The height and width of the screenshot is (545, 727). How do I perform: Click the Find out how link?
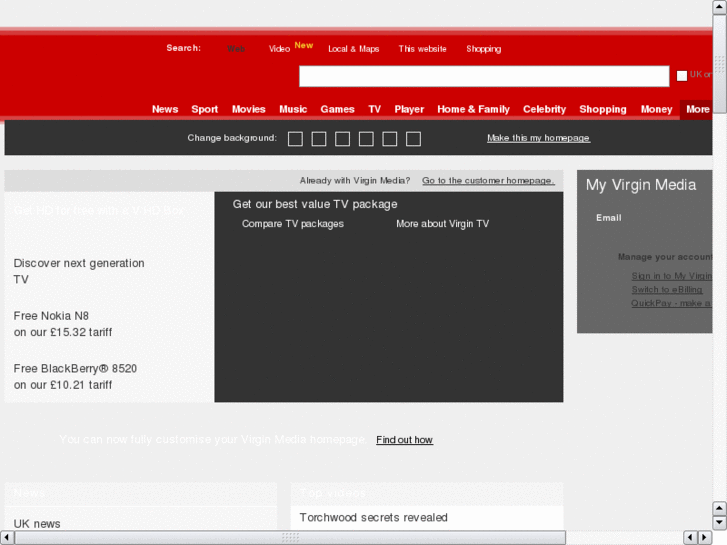click(404, 440)
